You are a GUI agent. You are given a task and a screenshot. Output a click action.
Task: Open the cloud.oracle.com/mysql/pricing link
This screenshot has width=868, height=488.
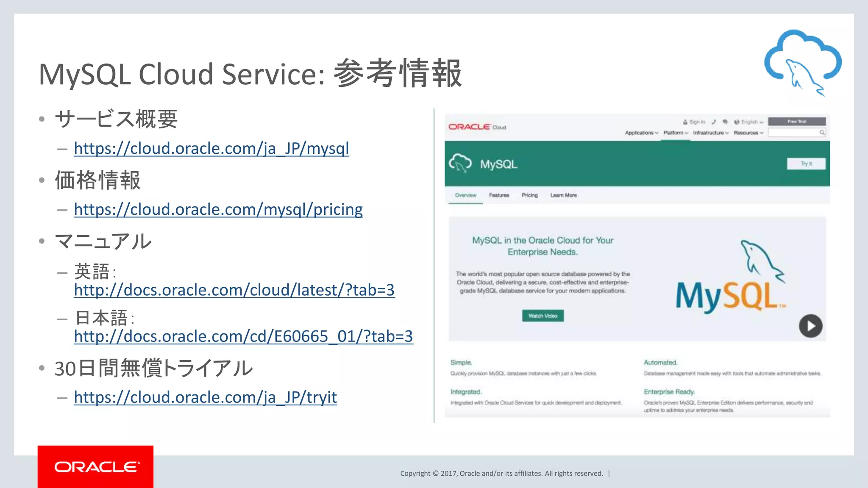pos(218,210)
